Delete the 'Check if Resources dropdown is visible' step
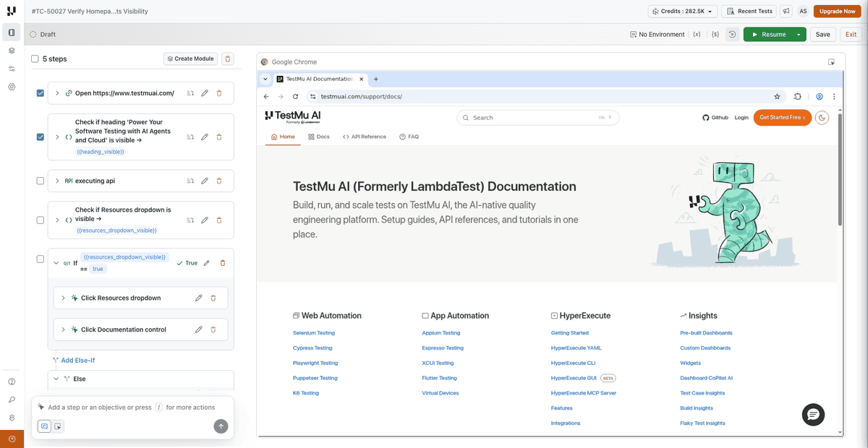Viewport: 868px width, 448px height. tap(219, 220)
